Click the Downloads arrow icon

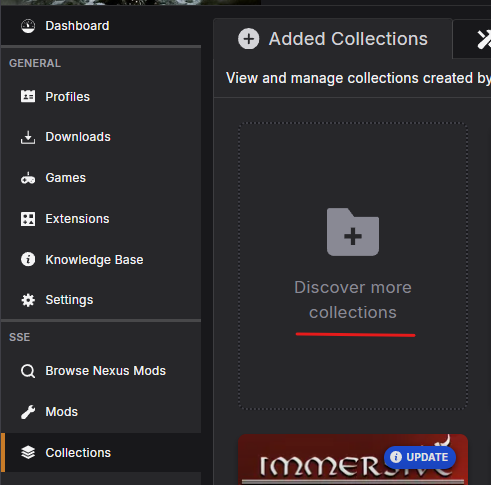click(28, 137)
